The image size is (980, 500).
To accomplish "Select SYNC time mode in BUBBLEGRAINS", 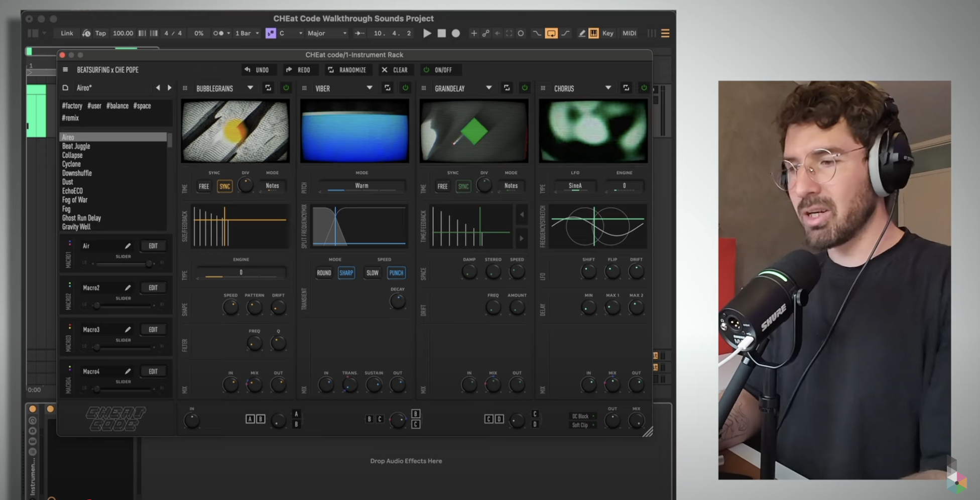I will [x=224, y=186].
